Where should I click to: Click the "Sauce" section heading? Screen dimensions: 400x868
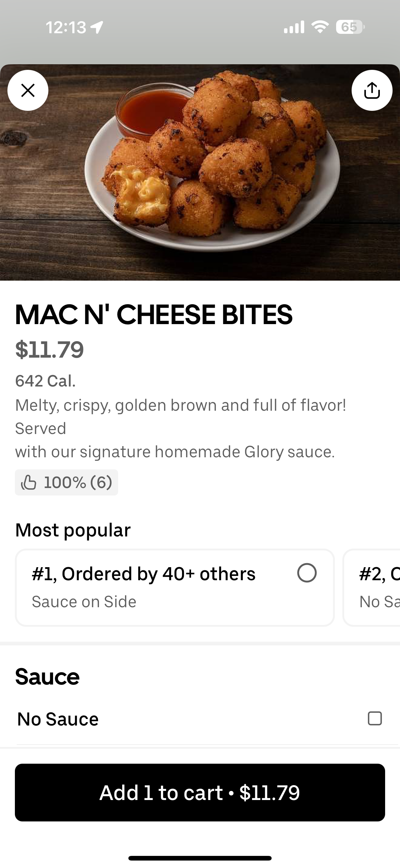tap(47, 676)
